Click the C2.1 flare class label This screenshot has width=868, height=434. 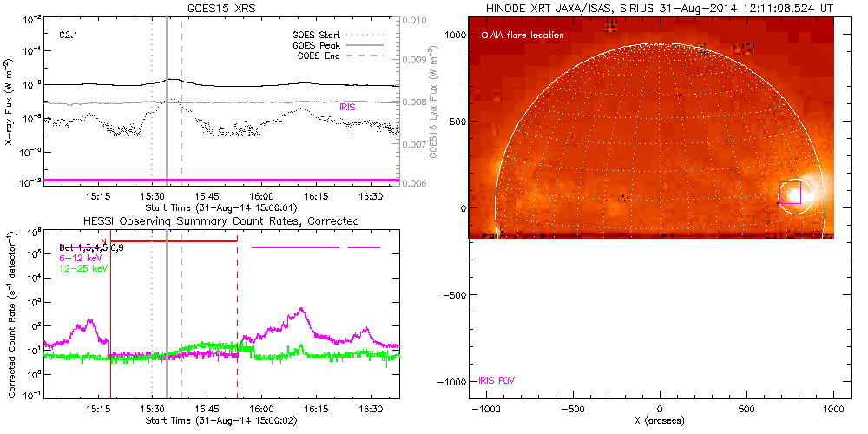coord(69,36)
